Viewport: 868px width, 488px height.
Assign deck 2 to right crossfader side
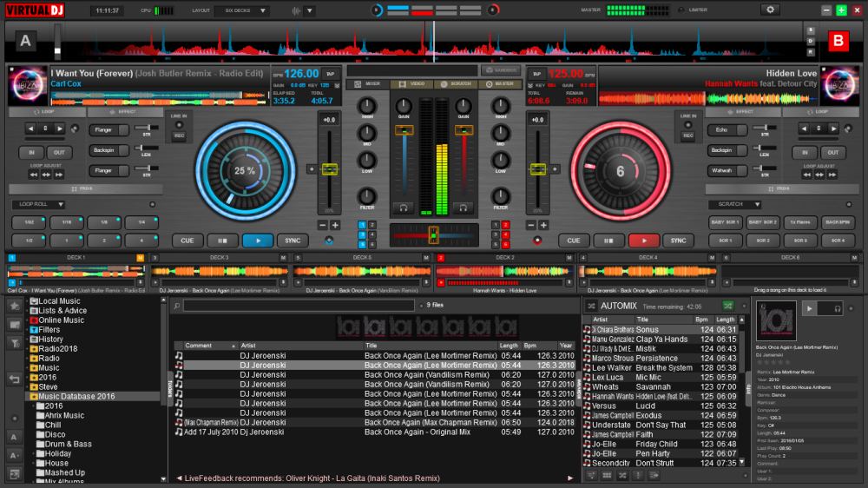tap(505, 225)
